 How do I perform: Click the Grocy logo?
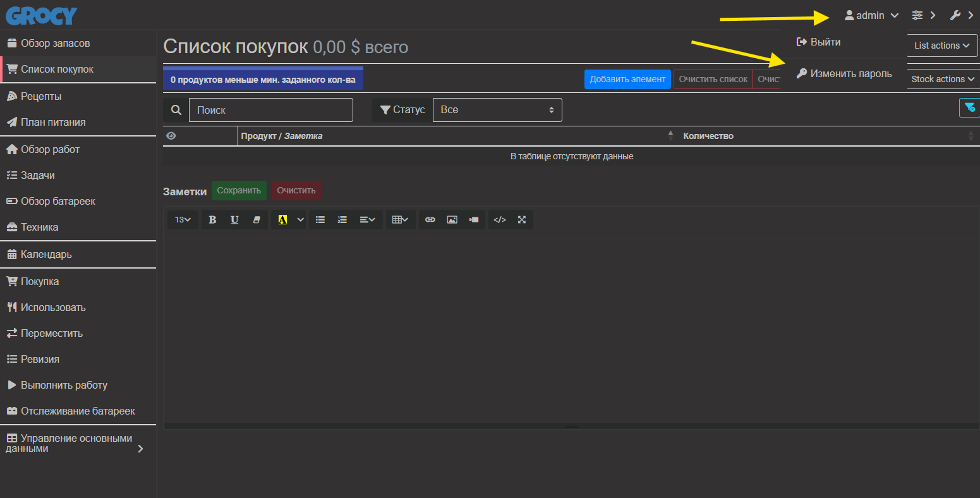coord(42,15)
